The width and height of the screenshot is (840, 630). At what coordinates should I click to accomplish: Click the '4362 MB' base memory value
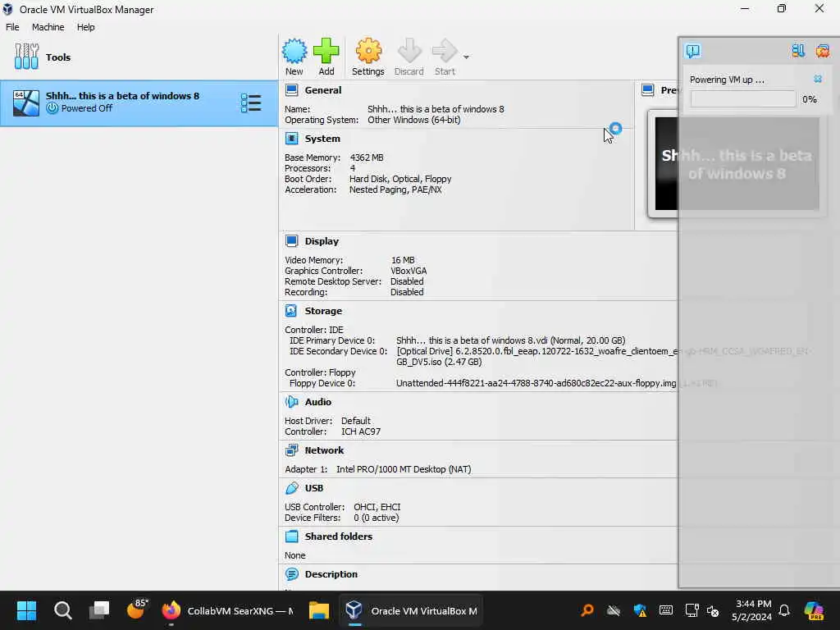click(x=367, y=157)
